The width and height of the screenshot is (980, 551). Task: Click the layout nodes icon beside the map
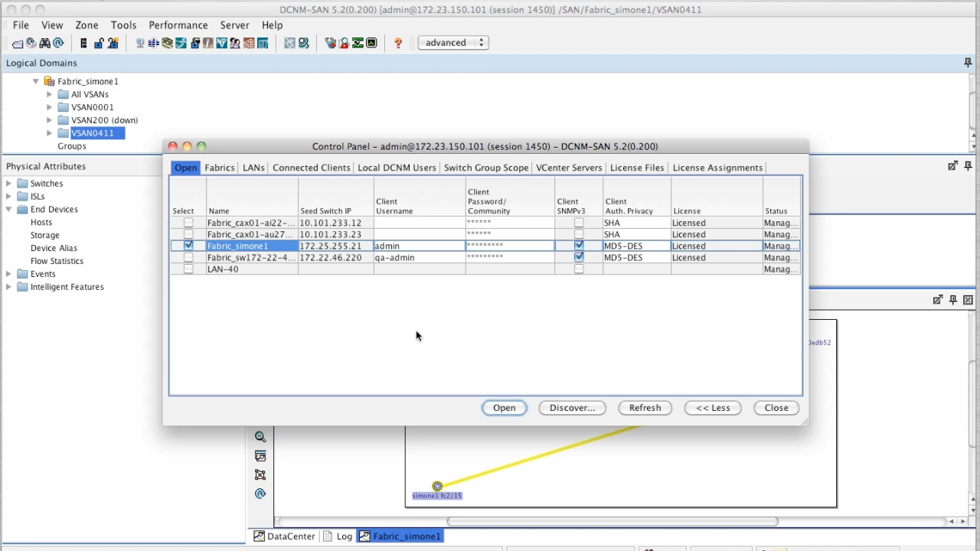coord(260,474)
